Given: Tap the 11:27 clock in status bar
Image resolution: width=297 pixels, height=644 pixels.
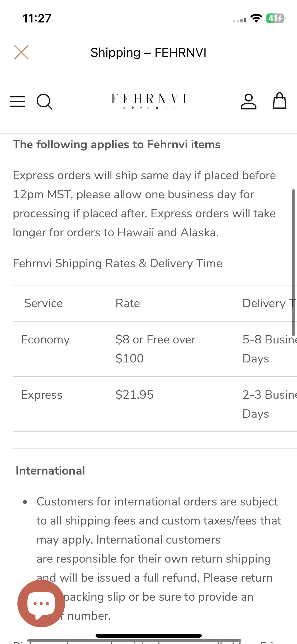Looking at the screenshot, I should pos(37,19).
